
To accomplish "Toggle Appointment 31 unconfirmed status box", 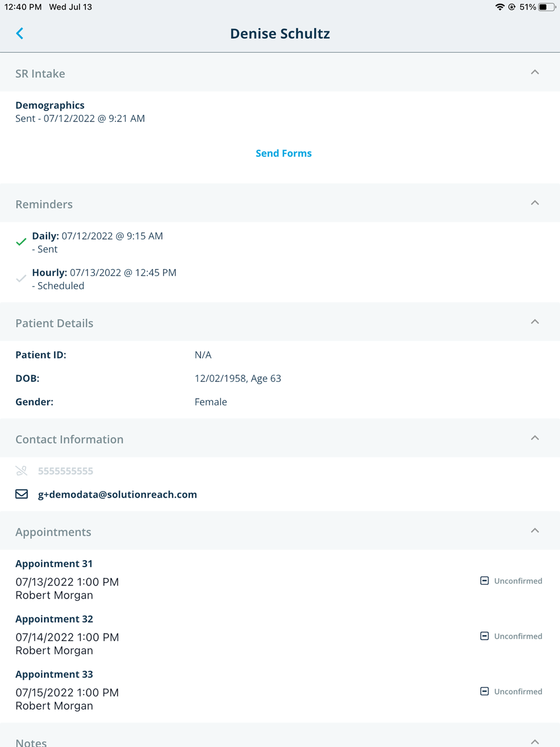I will click(484, 581).
